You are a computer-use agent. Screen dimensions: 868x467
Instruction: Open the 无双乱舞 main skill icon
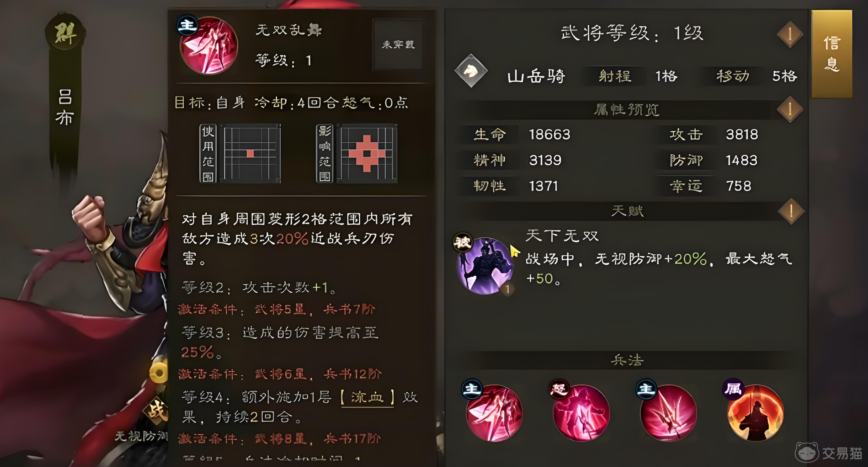209,45
